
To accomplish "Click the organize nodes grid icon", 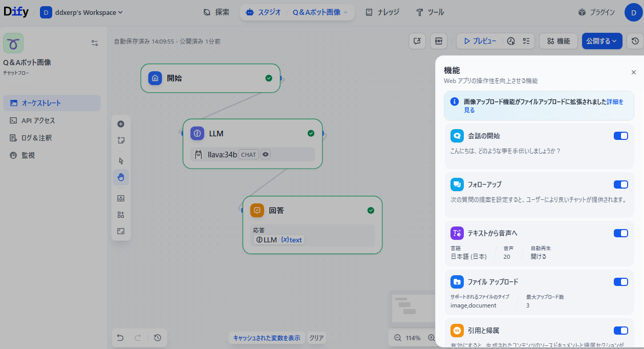I will (x=121, y=215).
